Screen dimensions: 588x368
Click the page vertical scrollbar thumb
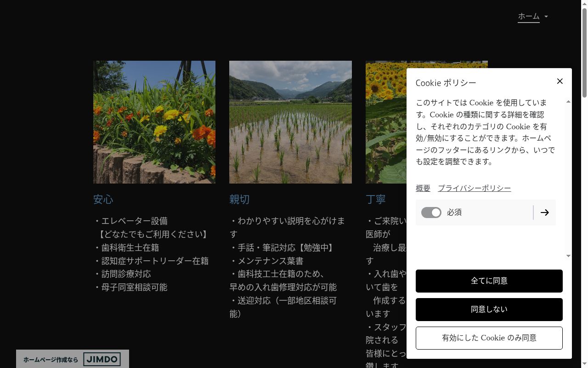coord(584,53)
